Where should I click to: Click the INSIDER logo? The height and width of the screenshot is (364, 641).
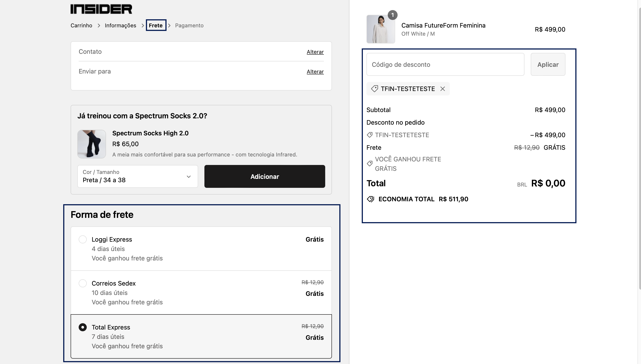[x=101, y=9]
